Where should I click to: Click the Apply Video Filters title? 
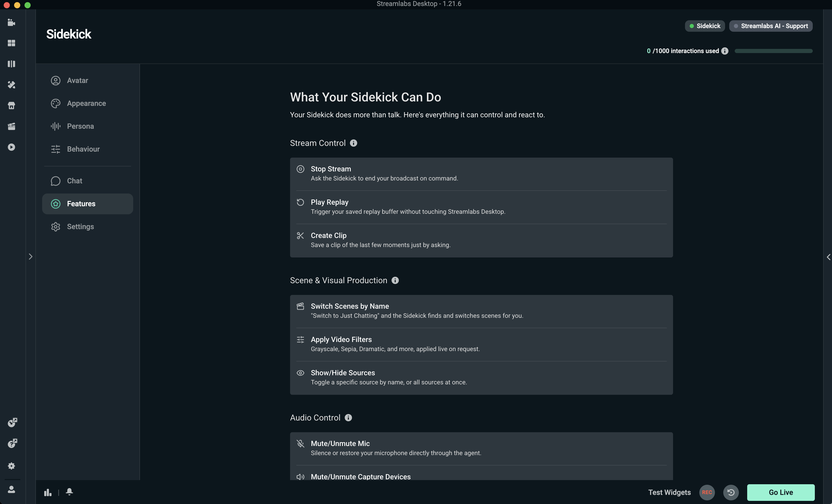(x=341, y=339)
